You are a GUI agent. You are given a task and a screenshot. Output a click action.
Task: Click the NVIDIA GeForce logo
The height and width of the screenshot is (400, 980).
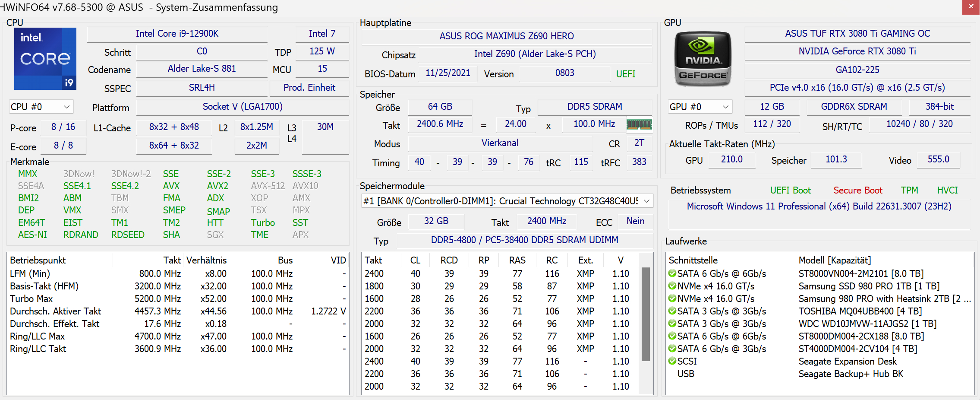coord(703,59)
